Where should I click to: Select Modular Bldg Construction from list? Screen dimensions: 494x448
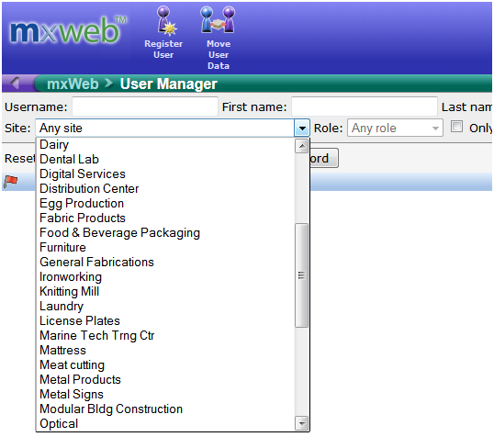click(x=111, y=409)
